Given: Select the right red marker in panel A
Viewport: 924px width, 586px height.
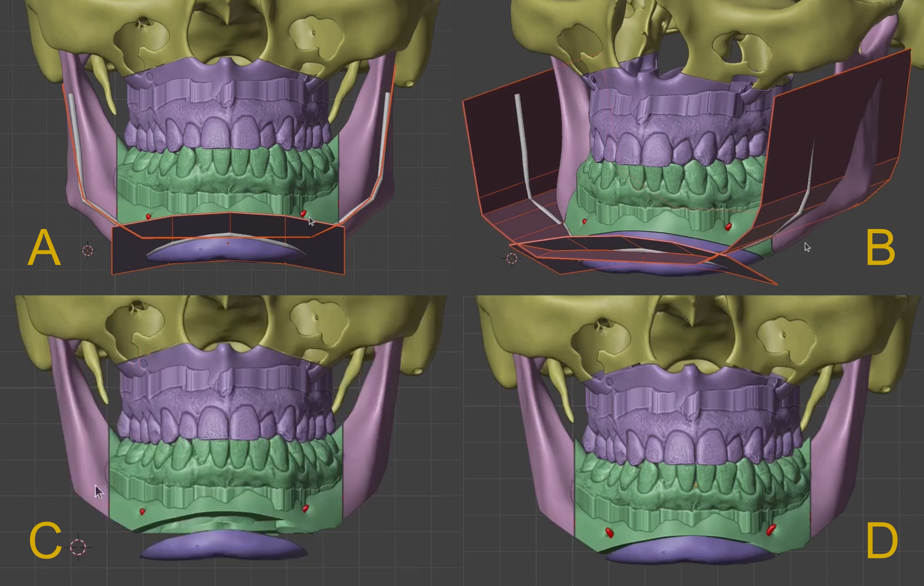Looking at the screenshot, I should [x=303, y=214].
